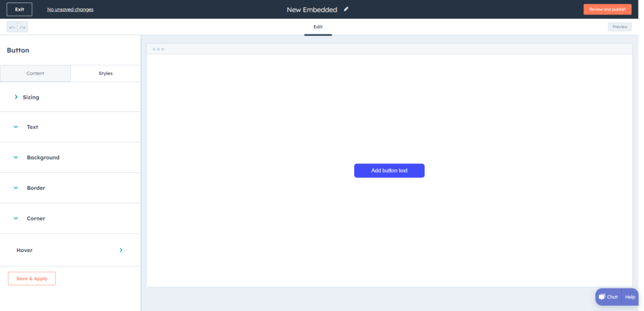Collapse the Text section chevron

pos(16,127)
